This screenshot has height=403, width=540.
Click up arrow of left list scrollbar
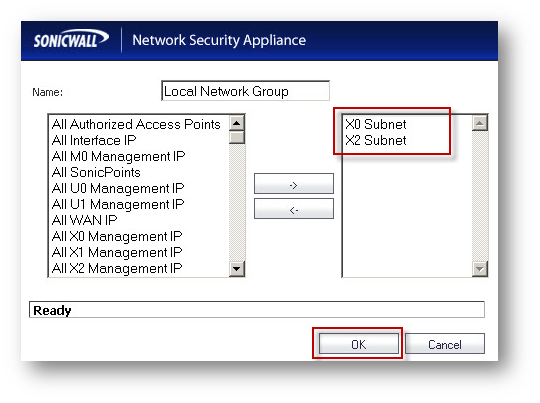click(x=237, y=123)
